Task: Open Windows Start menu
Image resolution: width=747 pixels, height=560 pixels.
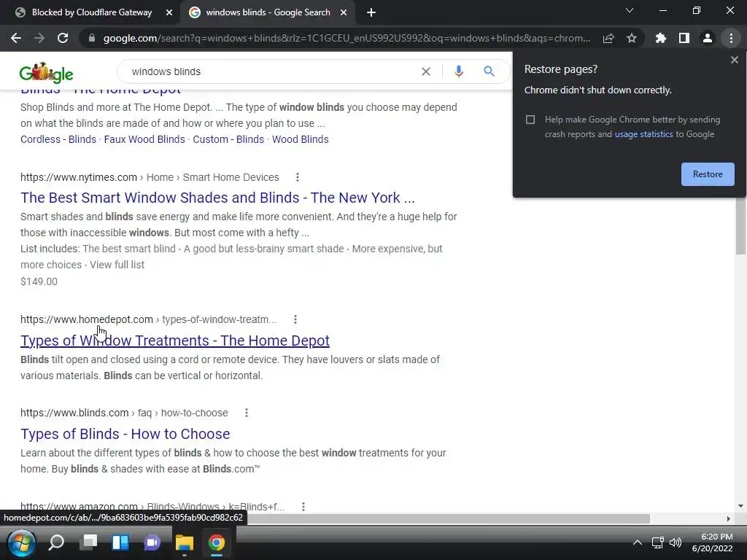Action: [21, 542]
